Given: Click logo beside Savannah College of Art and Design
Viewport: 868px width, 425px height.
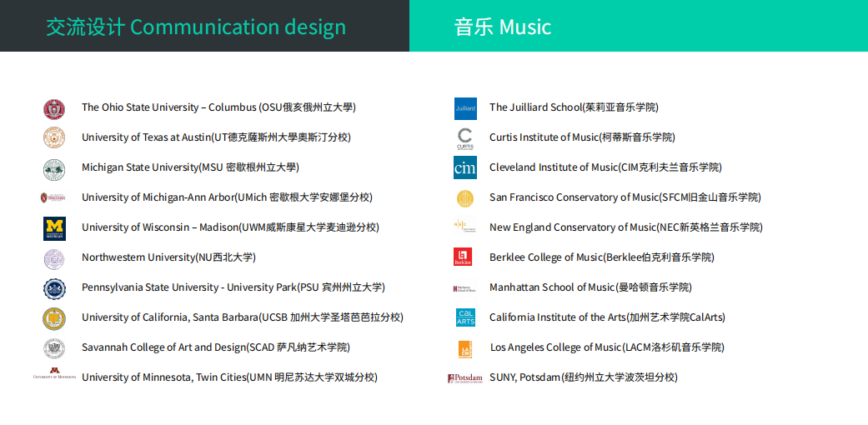Looking at the screenshot, I should click(54, 348).
